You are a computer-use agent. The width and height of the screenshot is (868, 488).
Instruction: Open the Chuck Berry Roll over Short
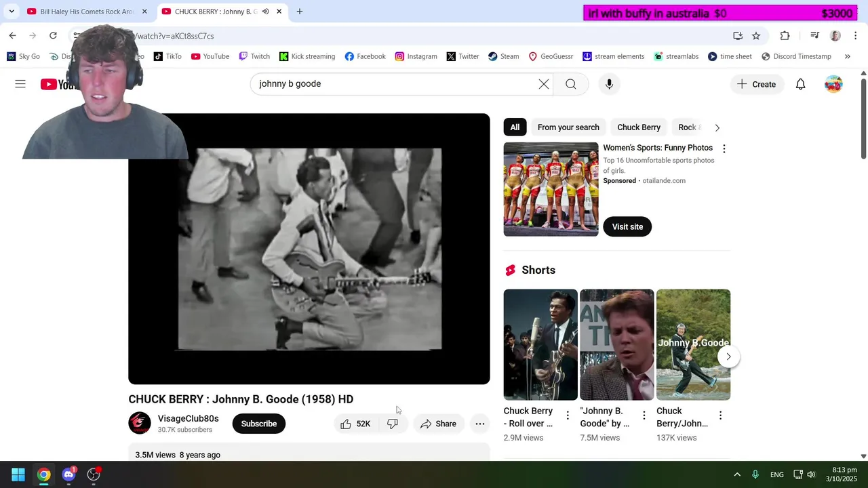[540, 345]
